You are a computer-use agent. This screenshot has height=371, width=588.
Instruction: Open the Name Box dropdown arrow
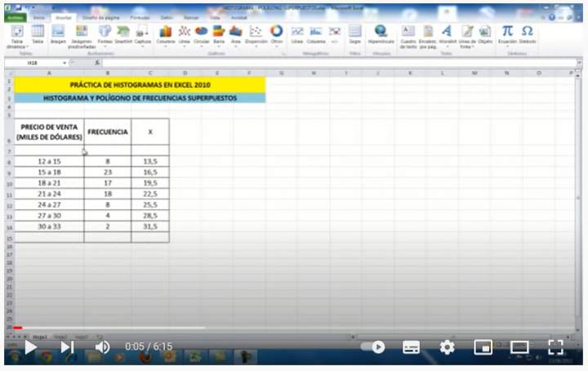pos(65,62)
